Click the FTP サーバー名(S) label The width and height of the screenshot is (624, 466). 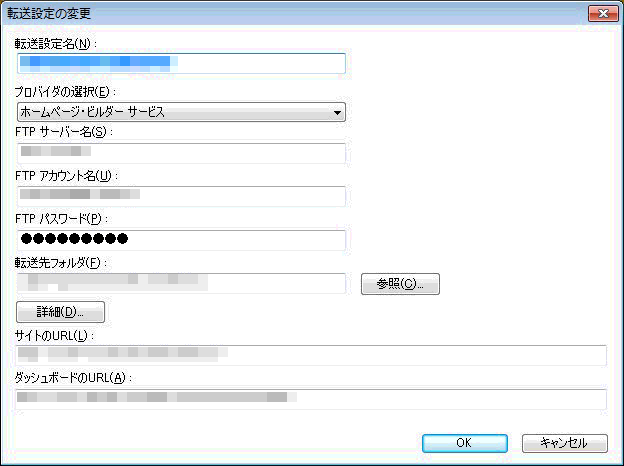(64, 132)
